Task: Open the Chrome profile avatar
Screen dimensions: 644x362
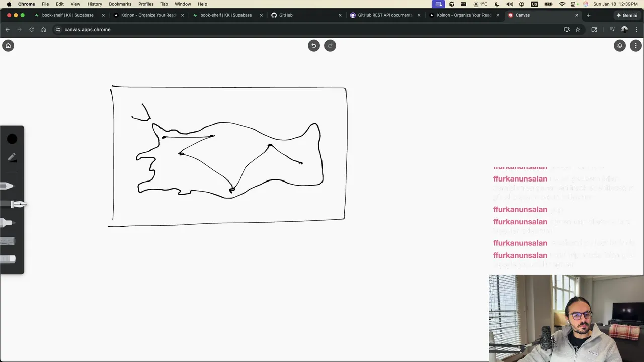Action: 624,30
